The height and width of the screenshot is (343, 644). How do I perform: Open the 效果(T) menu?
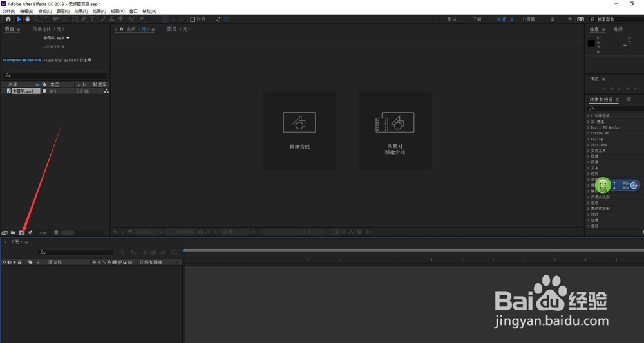81,11
